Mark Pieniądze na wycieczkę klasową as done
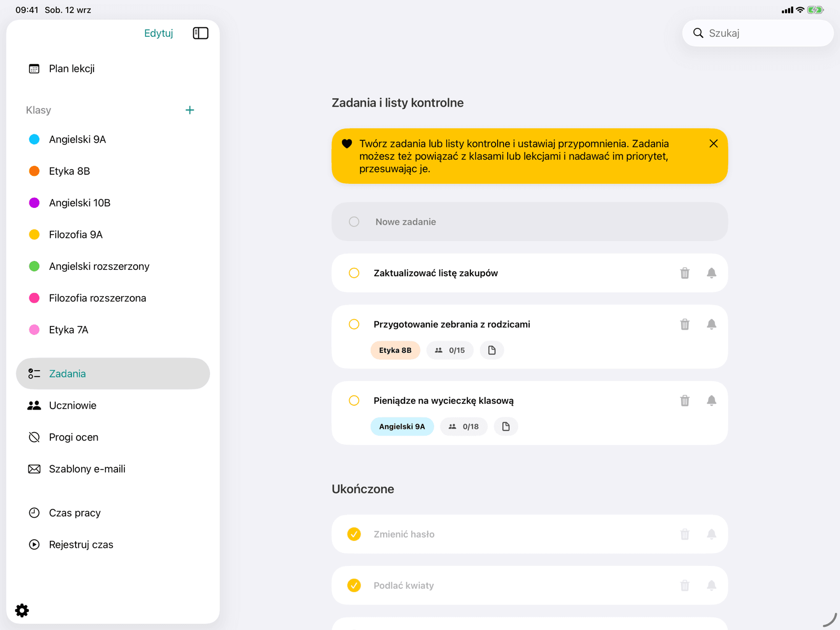840x630 pixels. [x=354, y=401]
